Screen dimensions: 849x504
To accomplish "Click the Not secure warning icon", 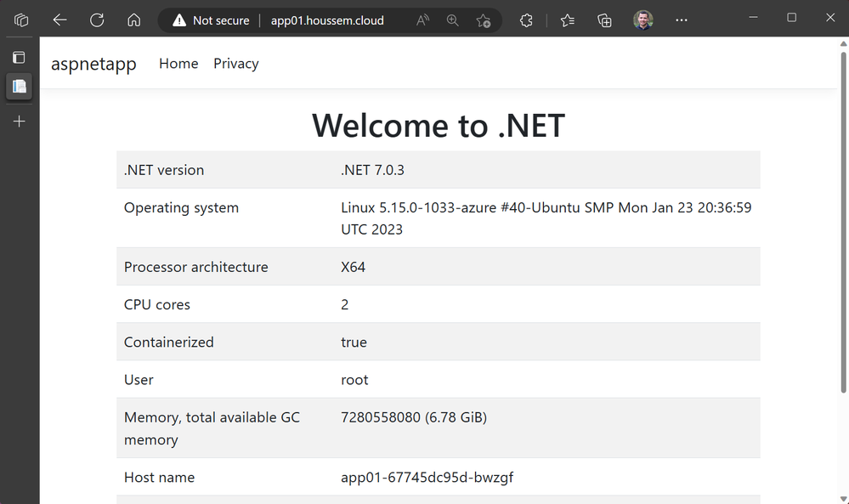I will (x=179, y=20).
